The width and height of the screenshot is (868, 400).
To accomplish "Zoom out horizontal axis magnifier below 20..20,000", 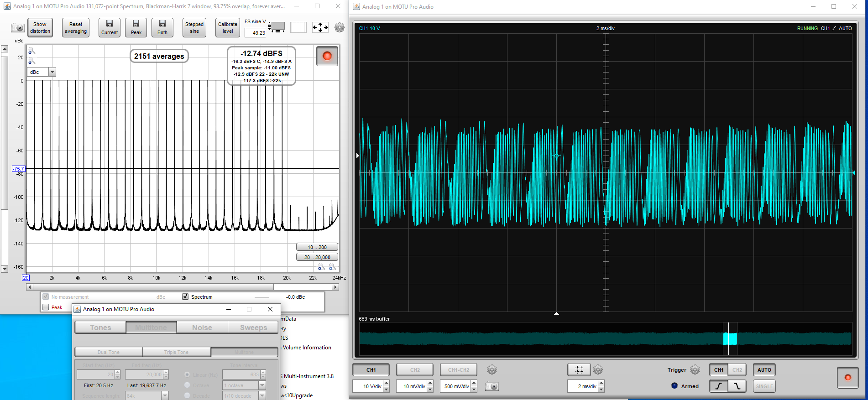I will pos(322,267).
